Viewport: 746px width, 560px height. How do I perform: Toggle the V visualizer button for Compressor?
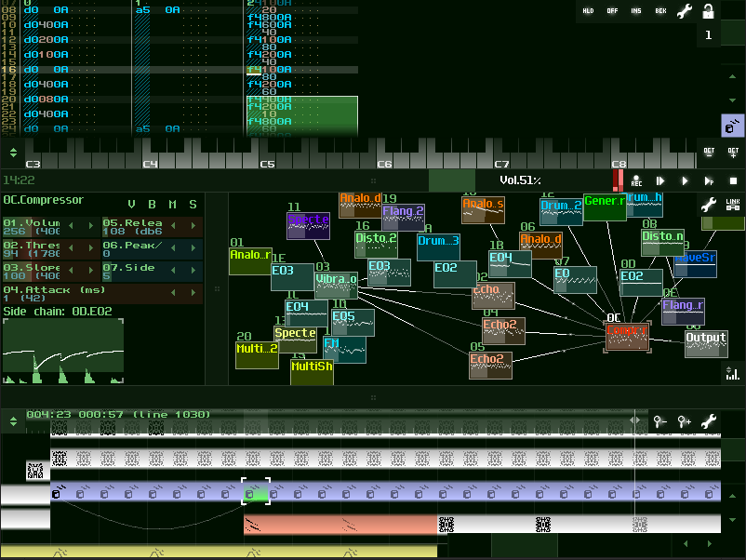(x=131, y=204)
